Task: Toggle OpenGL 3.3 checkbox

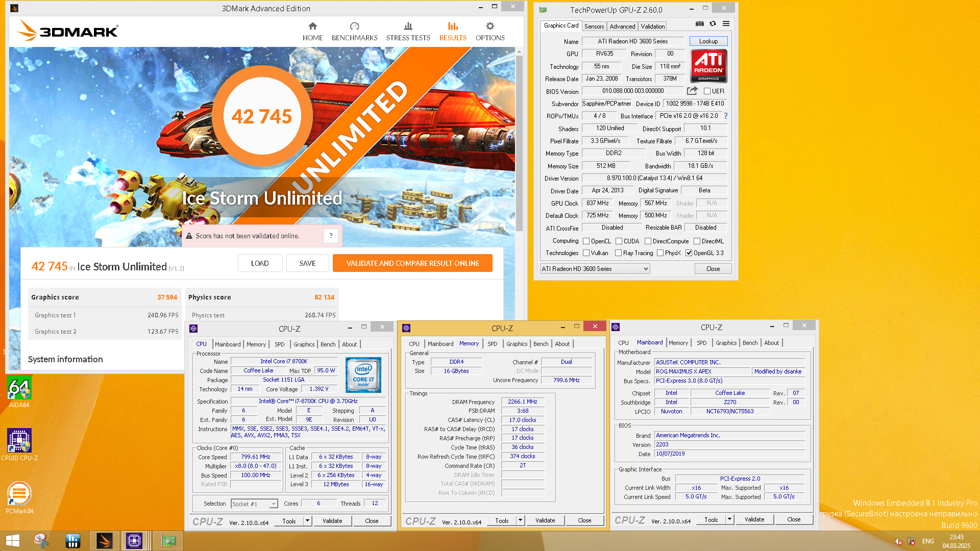Action: (689, 253)
